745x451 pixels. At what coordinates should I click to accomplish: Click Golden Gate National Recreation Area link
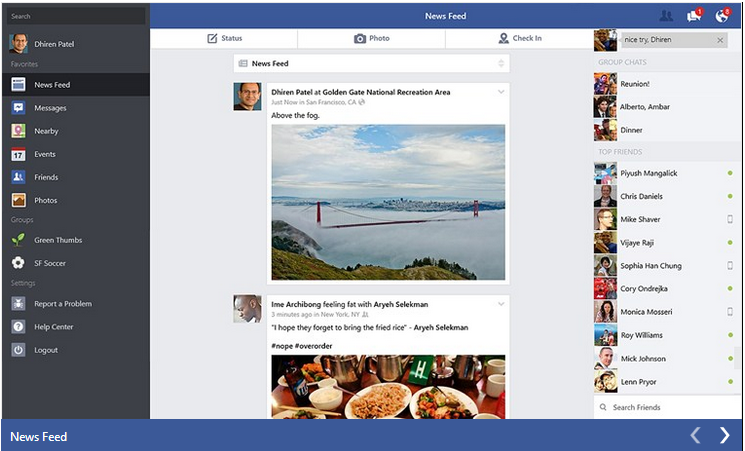tap(386, 92)
